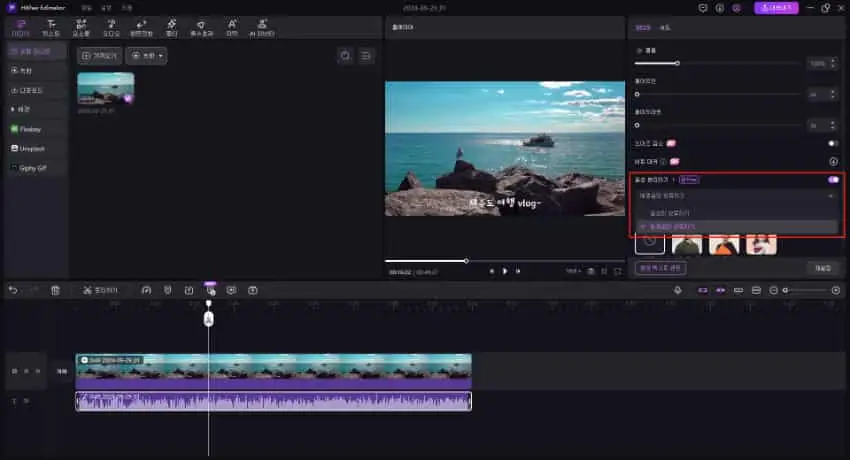This screenshot has width=850, height=460.
Task: Click the Import media button
Action: (99, 56)
